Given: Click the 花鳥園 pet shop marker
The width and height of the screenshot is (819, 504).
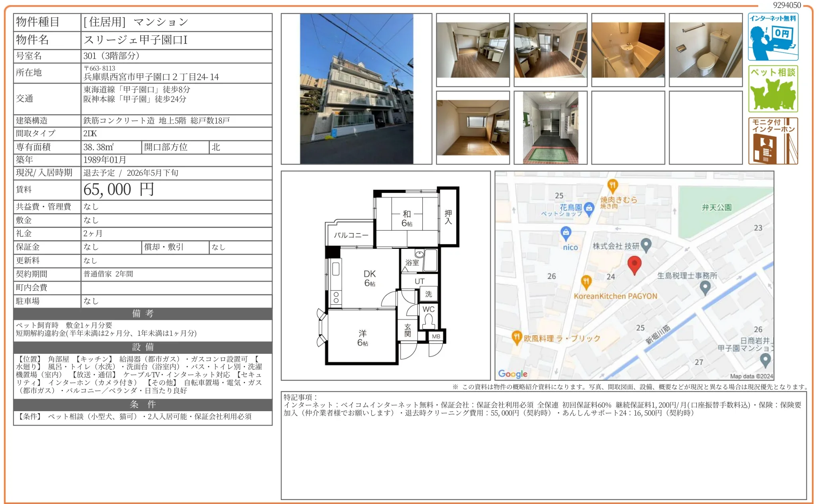Looking at the screenshot, I should click(589, 208).
